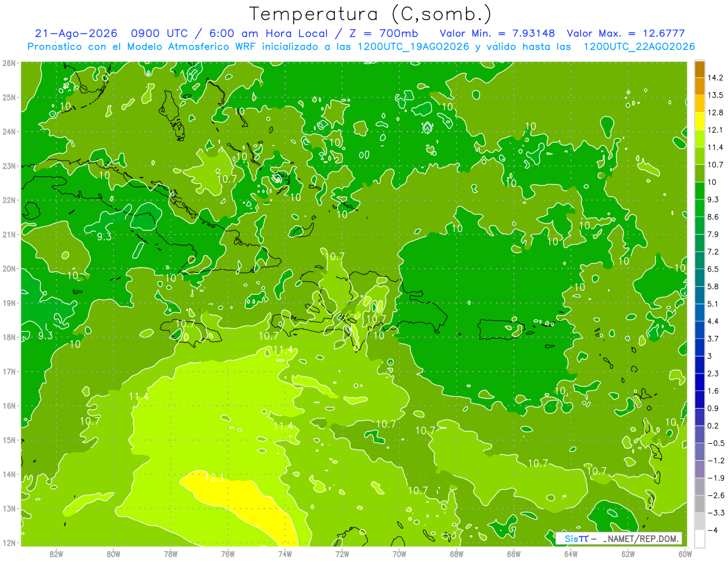Screen dimensions: 728x562
Task: Click the "60W" longitude axis label
Action: coord(685,554)
